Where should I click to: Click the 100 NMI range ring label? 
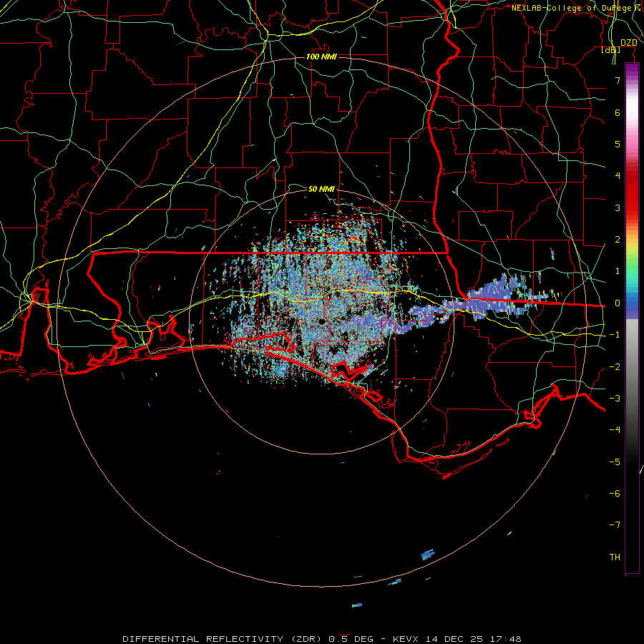321,57
